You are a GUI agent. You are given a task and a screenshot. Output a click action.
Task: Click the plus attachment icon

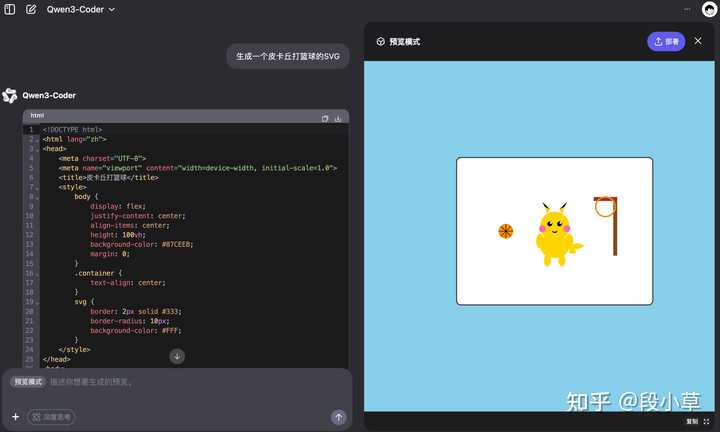pyautogui.click(x=15, y=417)
